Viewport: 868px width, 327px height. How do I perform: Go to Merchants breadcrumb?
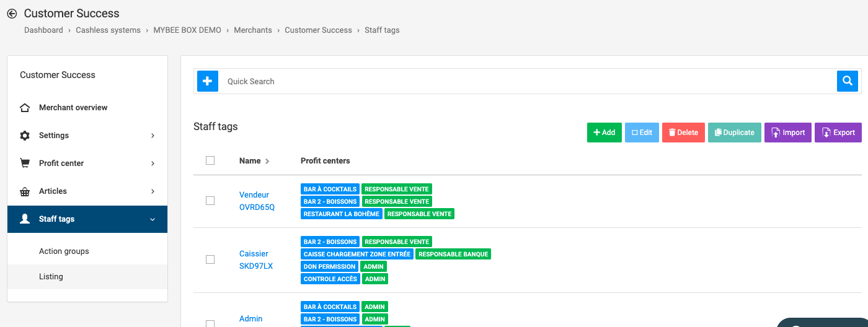click(253, 30)
